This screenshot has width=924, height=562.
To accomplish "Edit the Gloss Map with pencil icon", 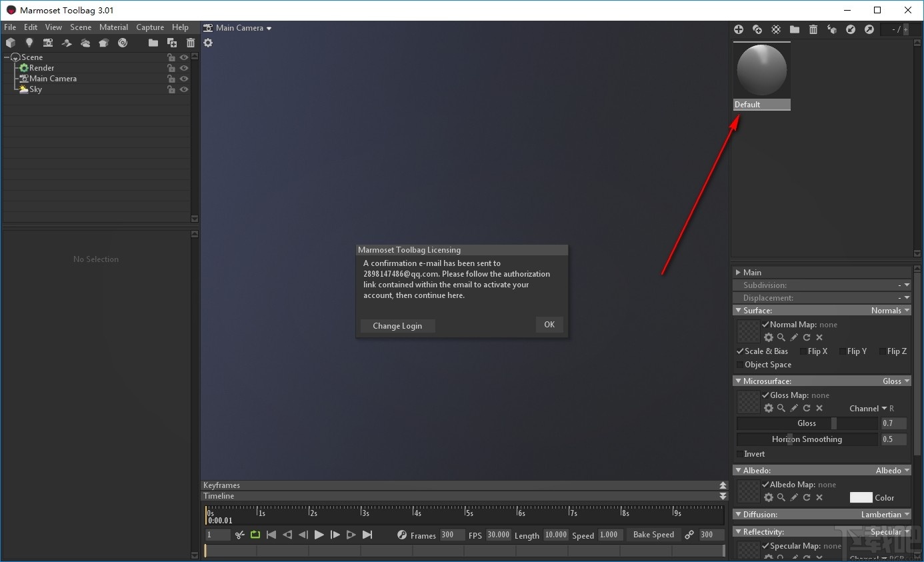I will [794, 408].
